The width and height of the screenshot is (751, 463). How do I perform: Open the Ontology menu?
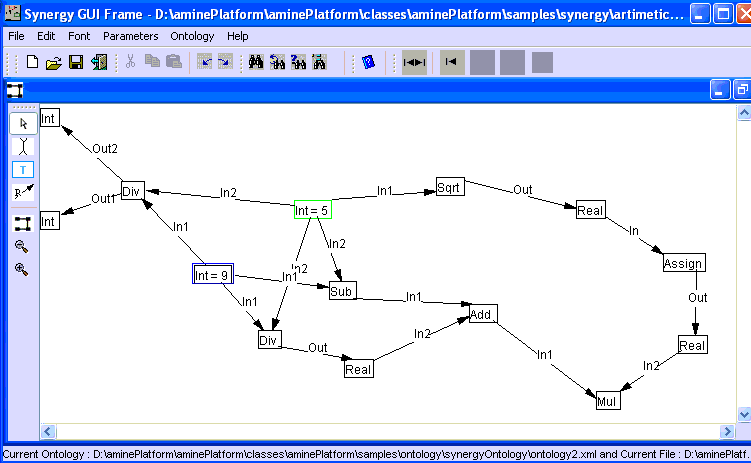click(x=192, y=36)
